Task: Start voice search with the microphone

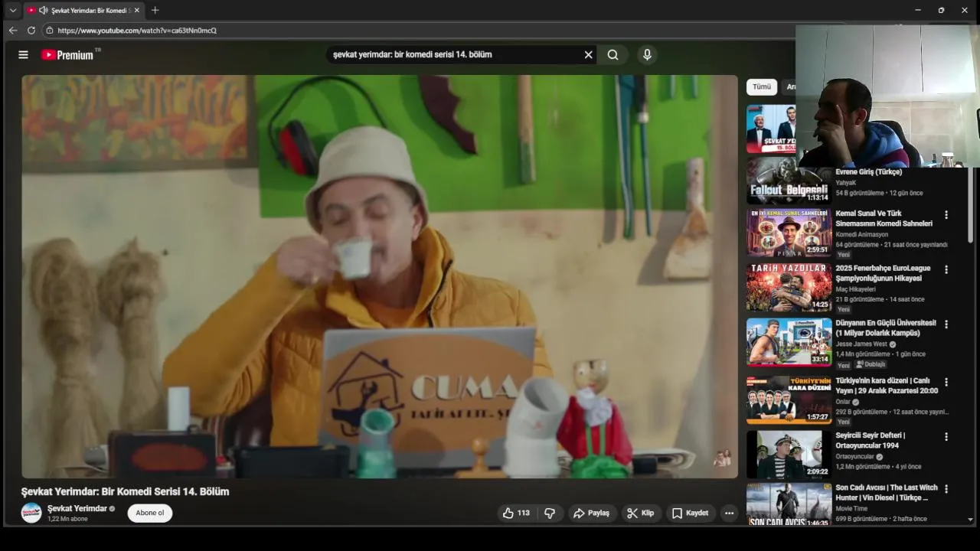Action: pos(647,54)
